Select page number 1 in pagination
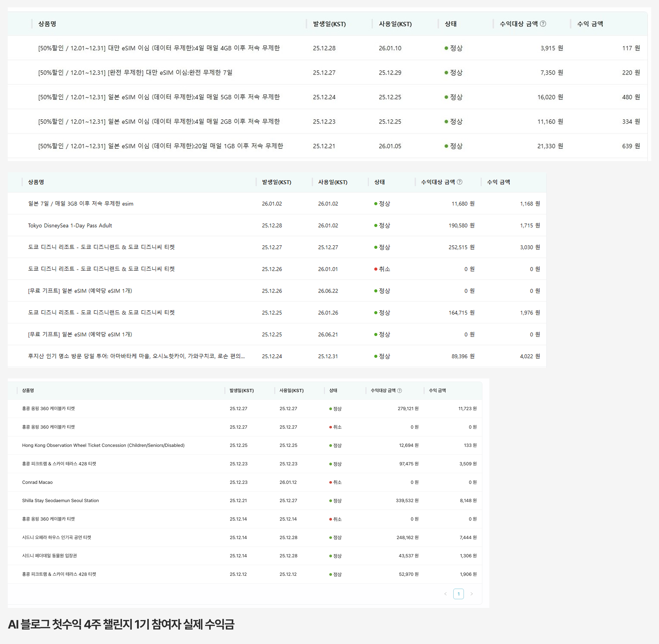The image size is (659, 644). 458,594
